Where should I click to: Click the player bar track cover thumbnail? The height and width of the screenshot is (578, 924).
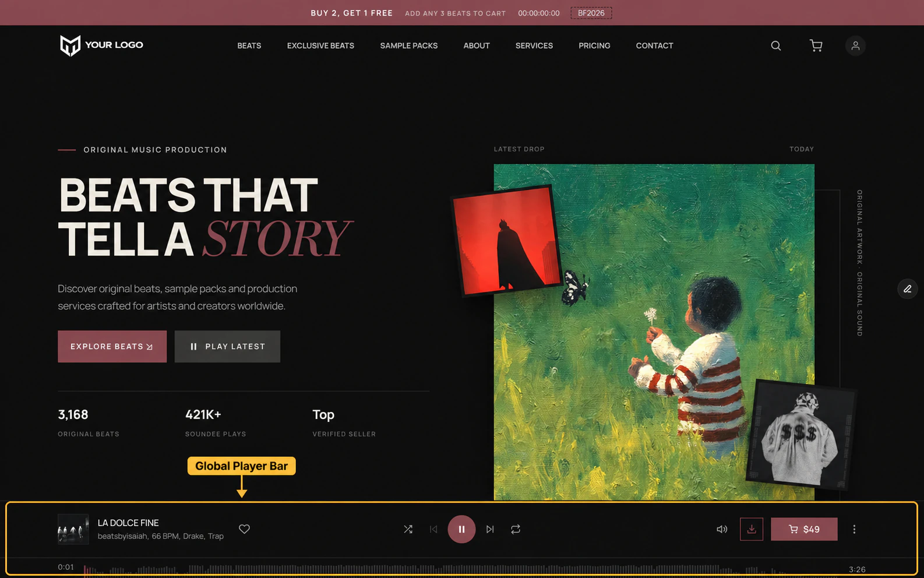click(x=73, y=529)
